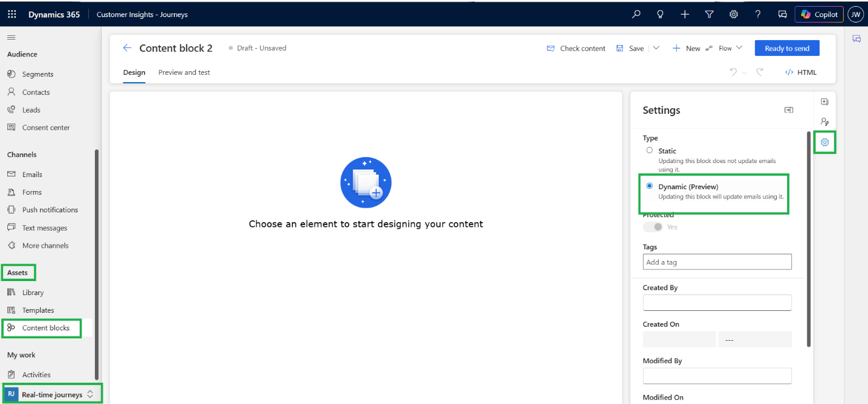Click the Dynamics 365 title
Image resolution: width=868 pixels, height=404 pixels.
coord(54,15)
